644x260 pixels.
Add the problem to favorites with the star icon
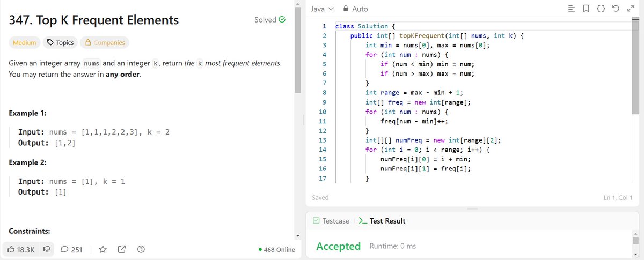(x=103, y=249)
